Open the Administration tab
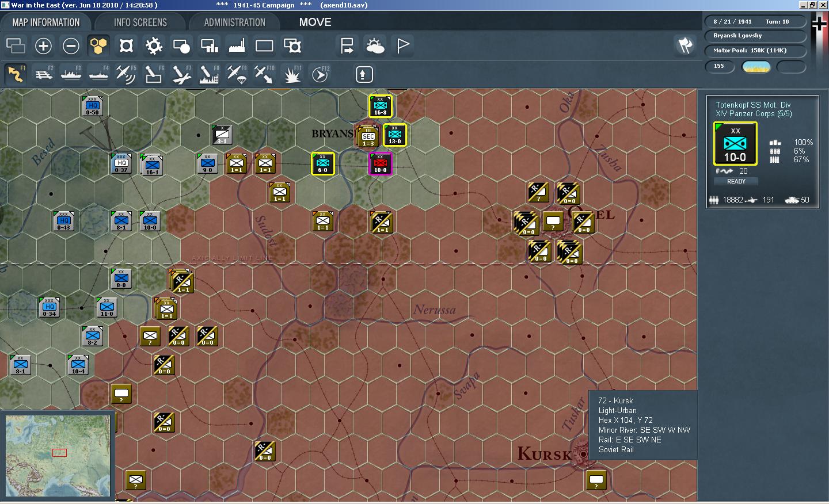Image resolution: width=829 pixels, height=504 pixels. point(235,22)
